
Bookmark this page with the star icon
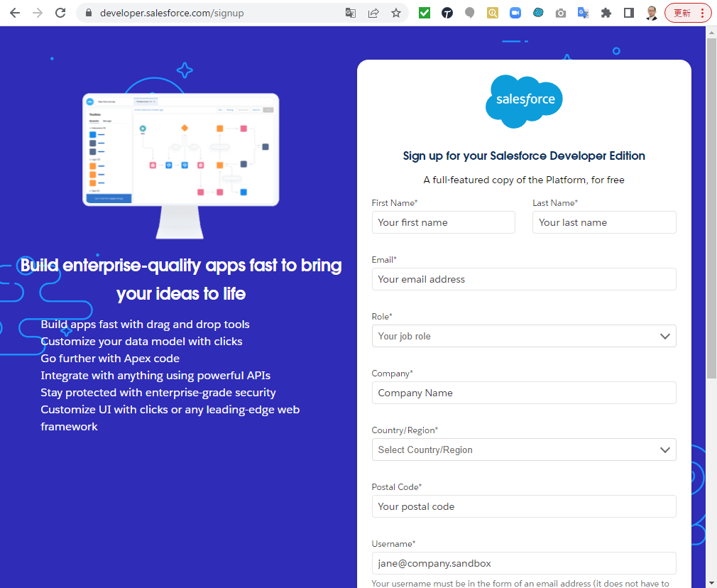click(396, 13)
